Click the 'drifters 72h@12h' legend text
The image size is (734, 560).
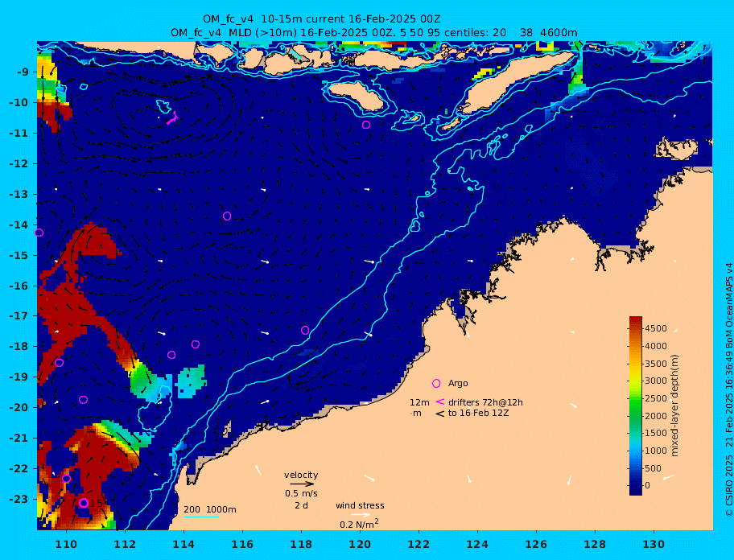(485, 402)
